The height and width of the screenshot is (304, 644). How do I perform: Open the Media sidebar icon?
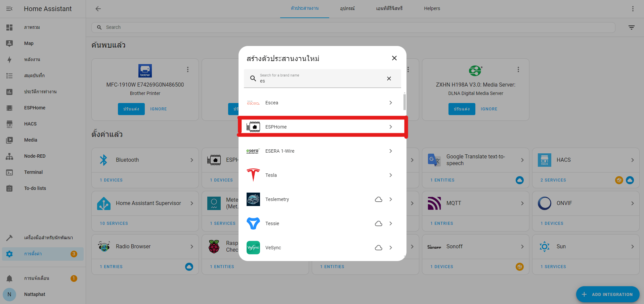click(9, 140)
